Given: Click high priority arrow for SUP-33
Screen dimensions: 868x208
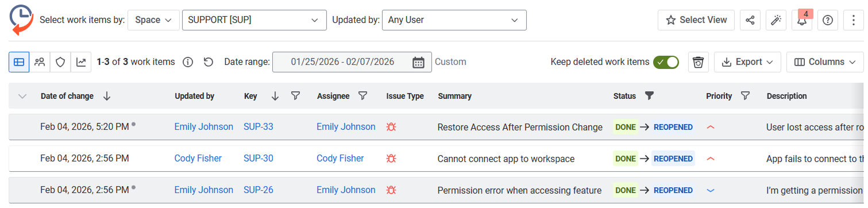Looking at the screenshot, I should [x=711, y=127].
